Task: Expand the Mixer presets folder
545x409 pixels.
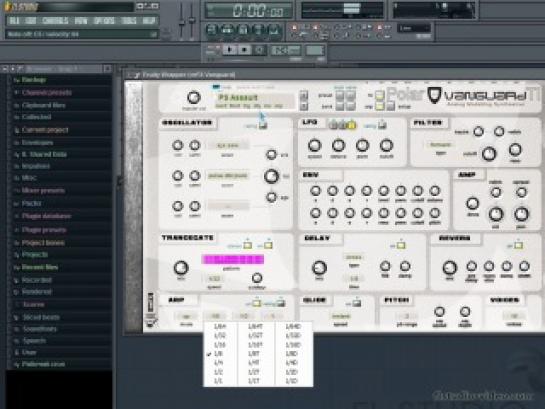Action: point(43,191)
